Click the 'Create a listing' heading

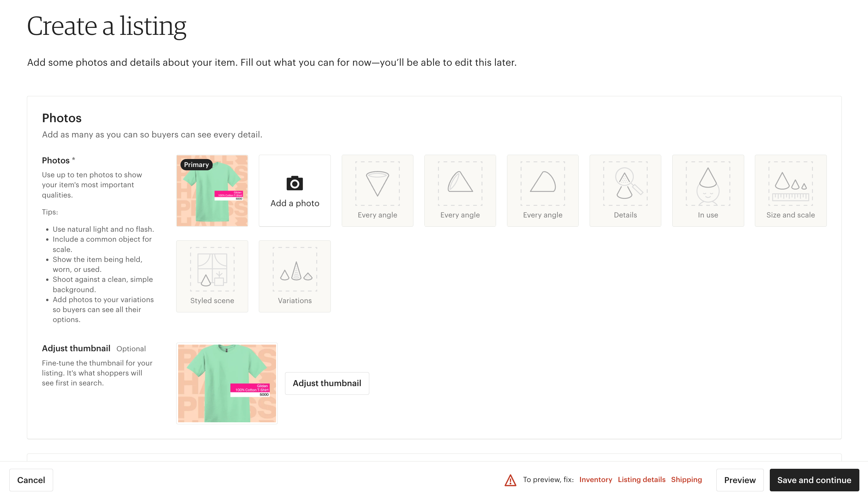tap(107, 26)
